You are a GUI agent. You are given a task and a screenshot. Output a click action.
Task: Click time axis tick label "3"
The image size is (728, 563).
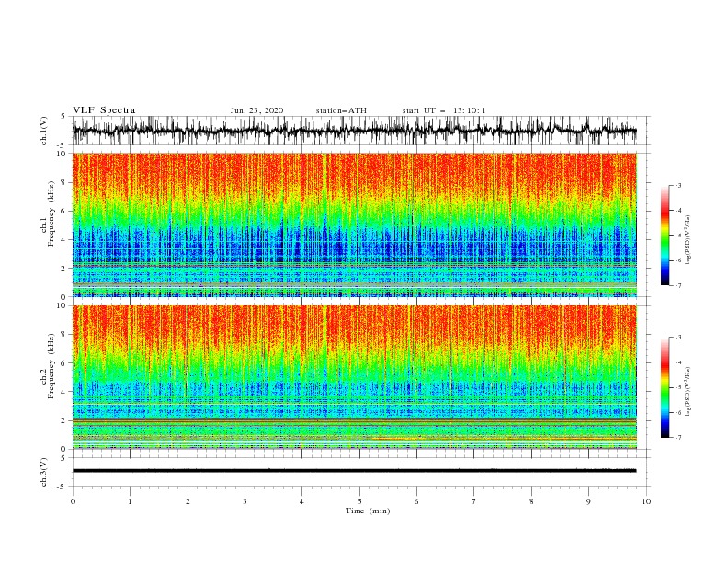(x=245, y=501)
